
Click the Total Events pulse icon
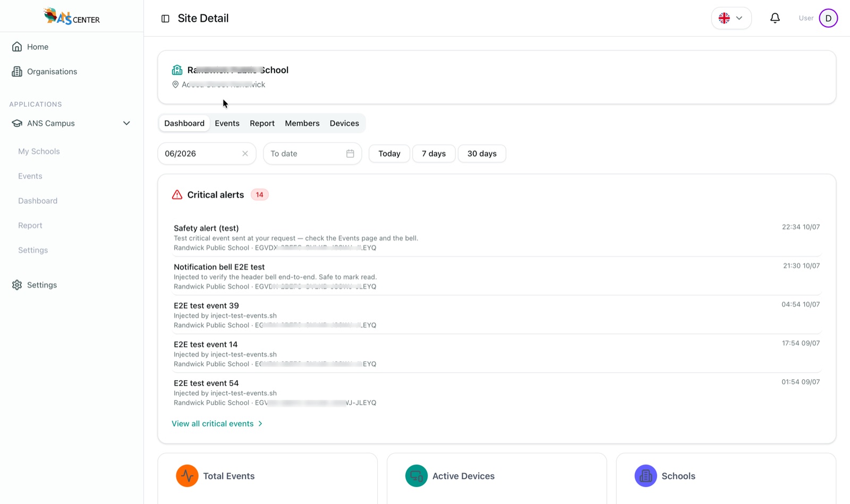click(187, 476)
